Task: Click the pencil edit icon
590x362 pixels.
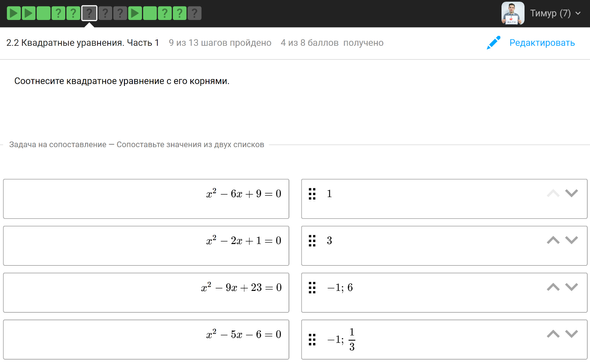Action: click(x=493, y=43)
